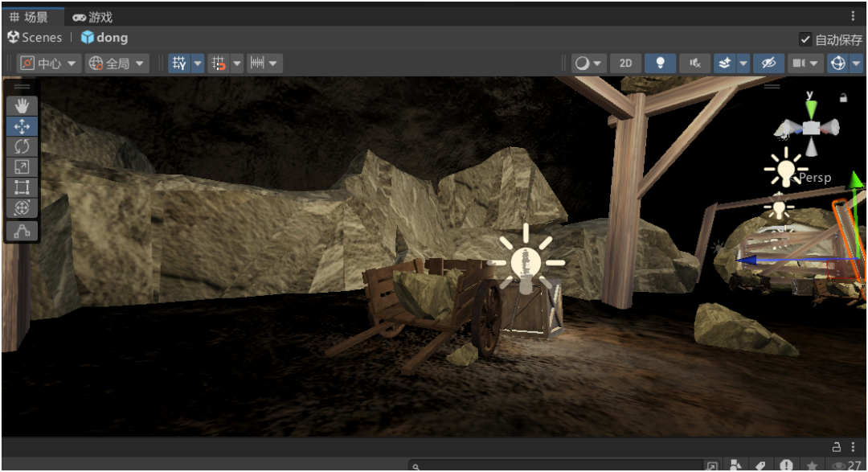
Task: Select the Rect tool
Action: (22, 187)
